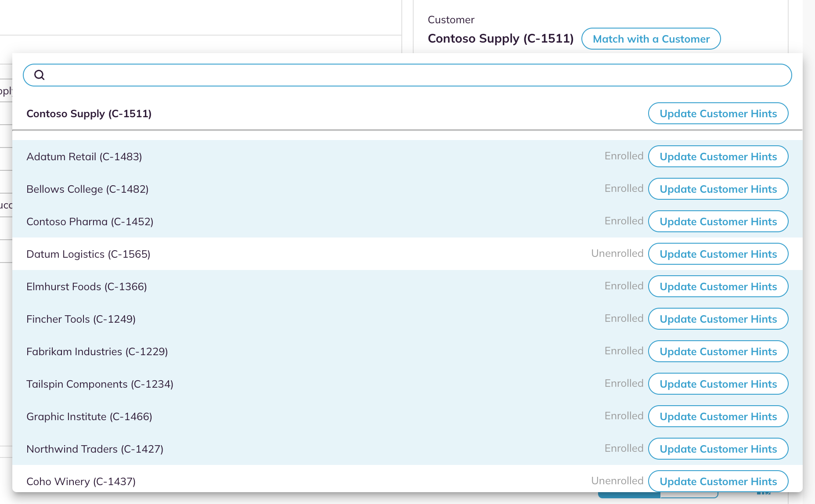The height and width of the screenshot is (504, 815).
Task: Click Enrolled status for Adatum Retail
Action: click(x=624, y=156)
